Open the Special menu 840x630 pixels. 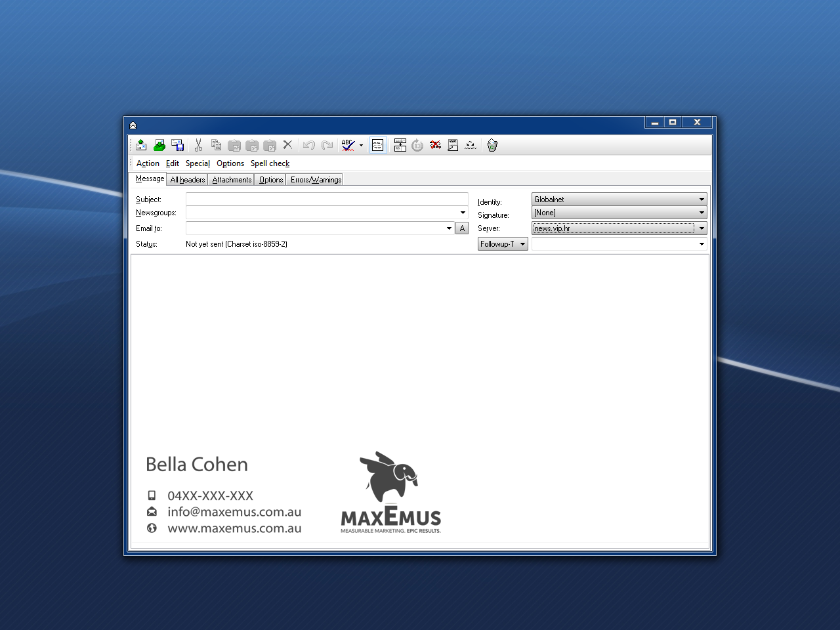click(x=198, y=163)
